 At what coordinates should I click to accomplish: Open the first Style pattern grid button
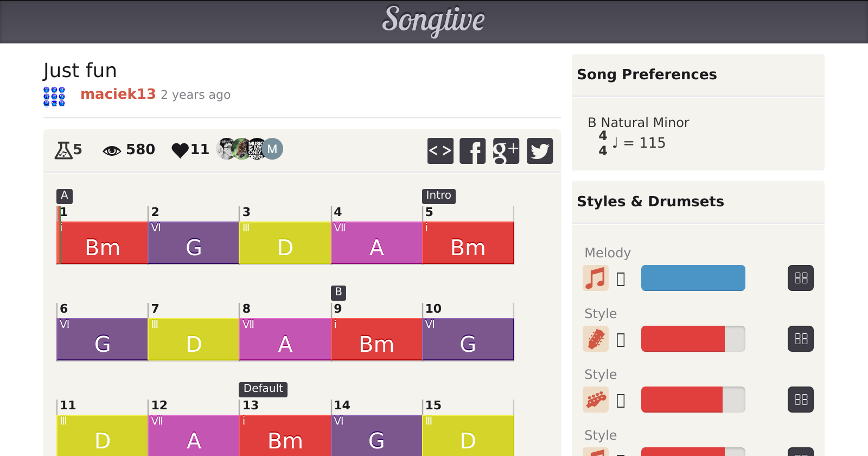coord(800,339)
